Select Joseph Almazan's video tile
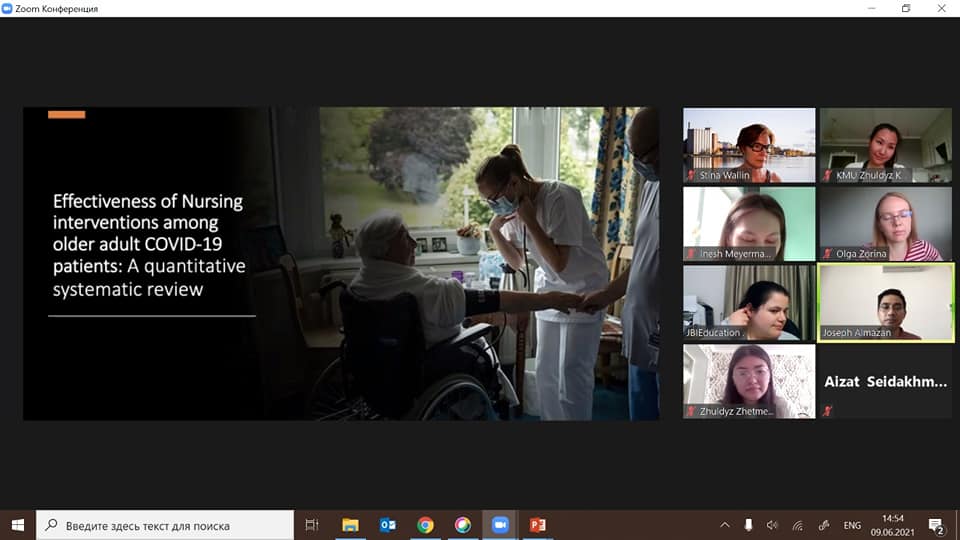The height and width of the screenshot is (540, 960). click(x=886, y=302)
